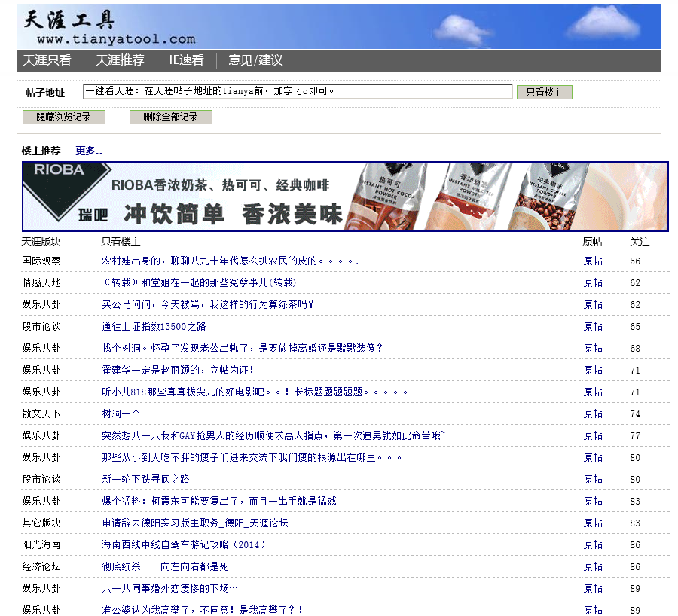The image size is (678, 616).
Task: Open post 《转载》和堂姐在一起的那些冤孽事儿
Action: coord(199,282)
